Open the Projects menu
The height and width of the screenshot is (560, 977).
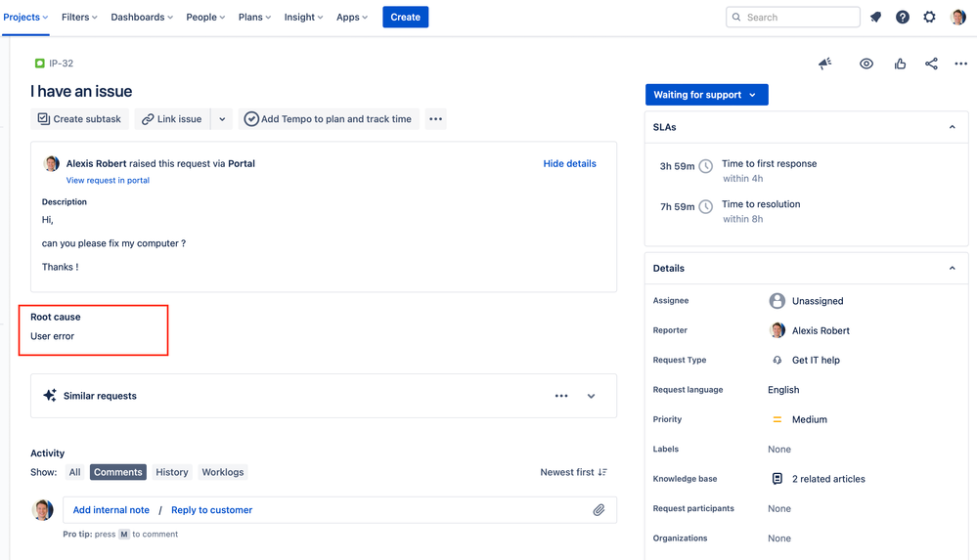pyautogui.click(x=25, y=18)
